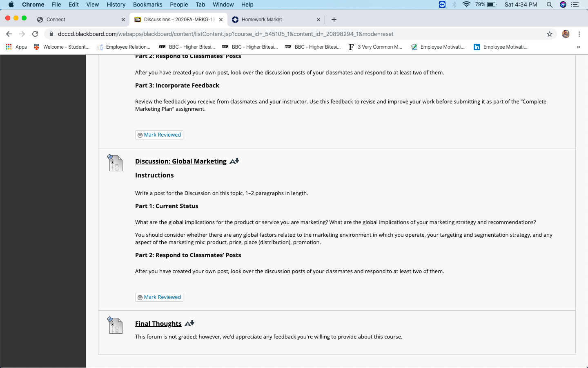Open a new tab with plus button
Screen dimensions: 588x368
point(334,19)
